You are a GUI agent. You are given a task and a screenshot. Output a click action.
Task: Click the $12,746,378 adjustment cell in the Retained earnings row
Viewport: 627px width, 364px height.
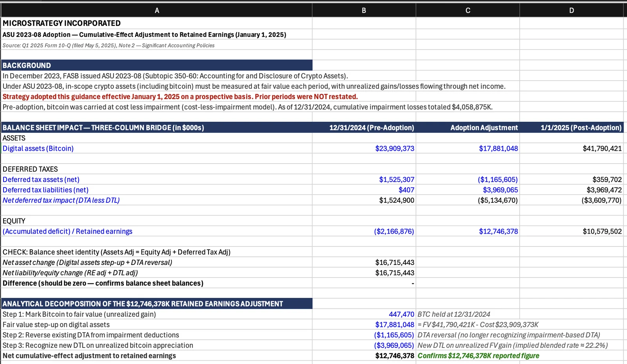[468, 231]
